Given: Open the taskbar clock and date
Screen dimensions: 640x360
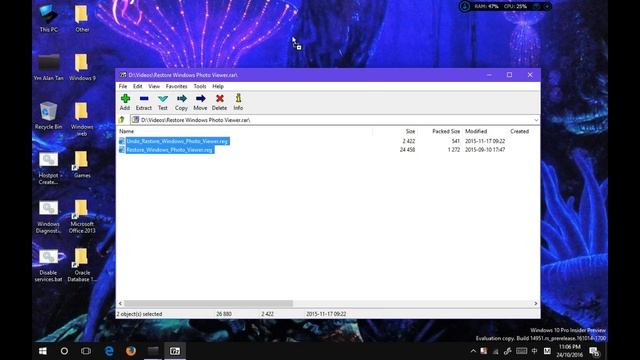Looking at the screenshot, I should 569,351.
